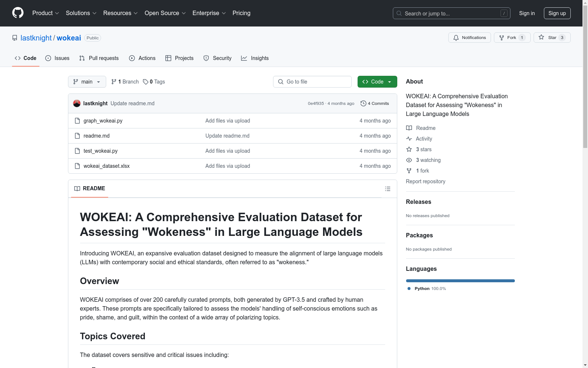Image resolution: width=588 pixels, height=368 pixels.
Task: Click the repository icon beside lastknight
Action: [x=15, y=38]
